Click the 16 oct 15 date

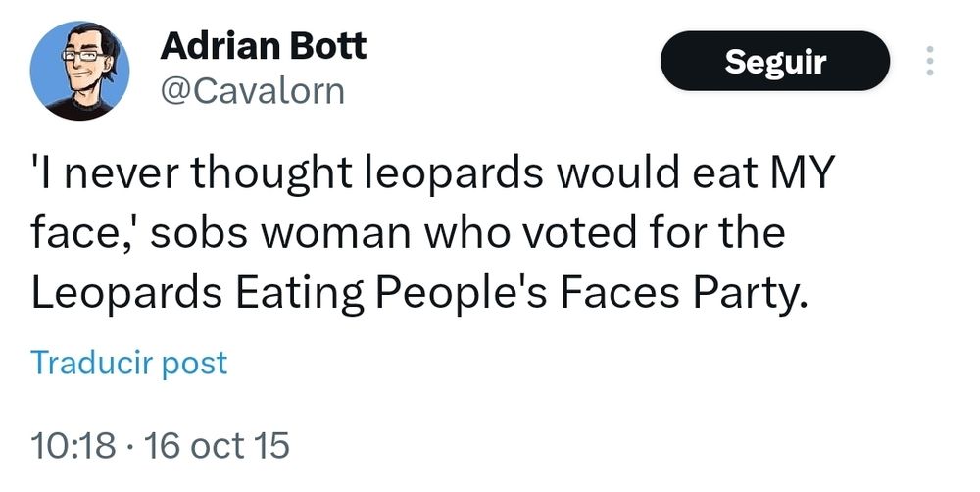pyautogui.click(x=217, y=446)
